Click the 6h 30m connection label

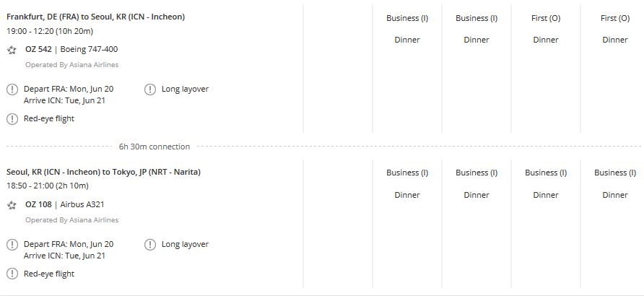(155, 147)
